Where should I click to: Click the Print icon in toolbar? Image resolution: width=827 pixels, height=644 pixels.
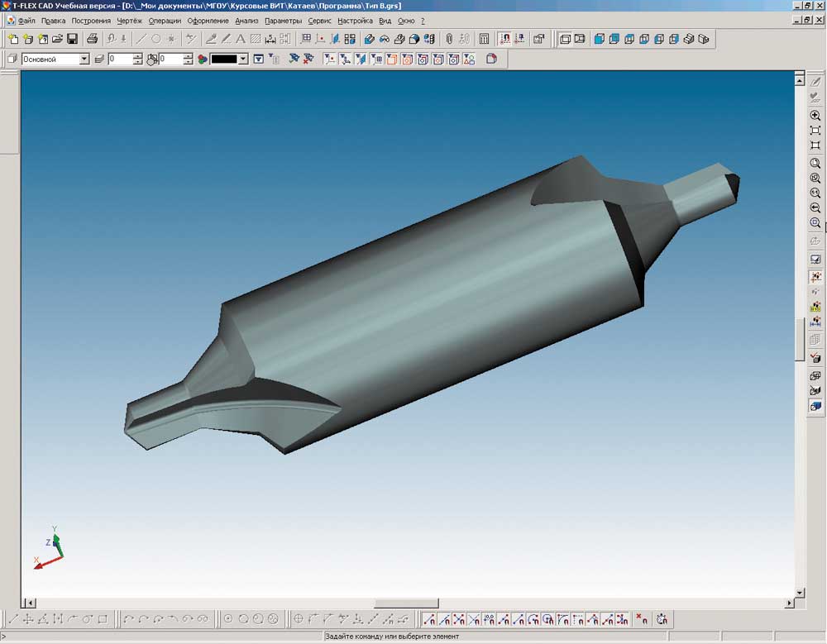pyautogui.click(x=93, y=39)
